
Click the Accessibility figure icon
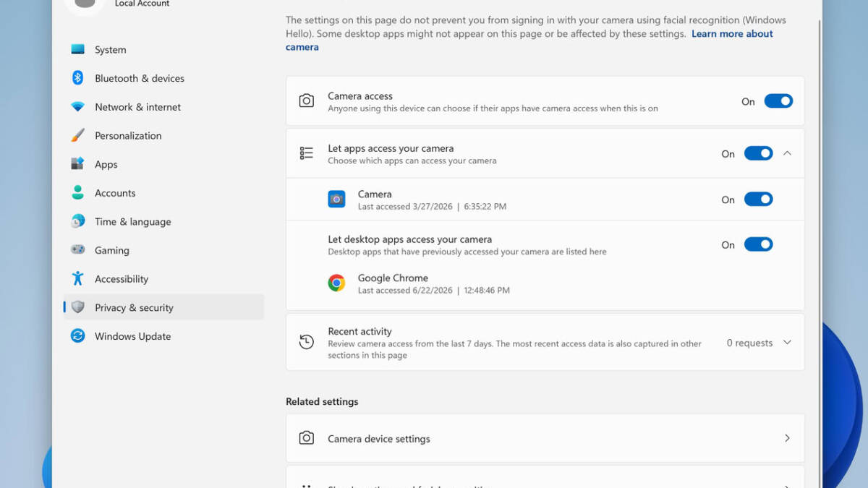78,278
